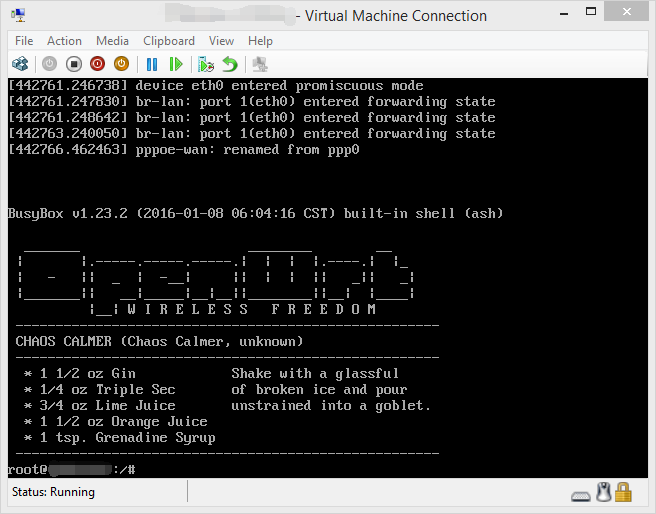The width and height of the screenshot is (656, 514).
Task: Turn off the virtual machine
Action: click(74, 64)
